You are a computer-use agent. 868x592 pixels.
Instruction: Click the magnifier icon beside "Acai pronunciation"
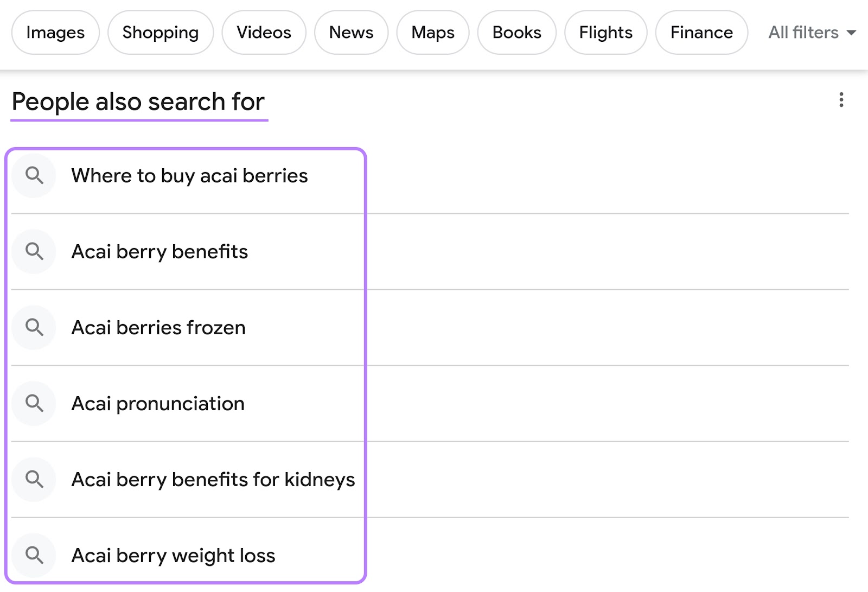[34, 403]
